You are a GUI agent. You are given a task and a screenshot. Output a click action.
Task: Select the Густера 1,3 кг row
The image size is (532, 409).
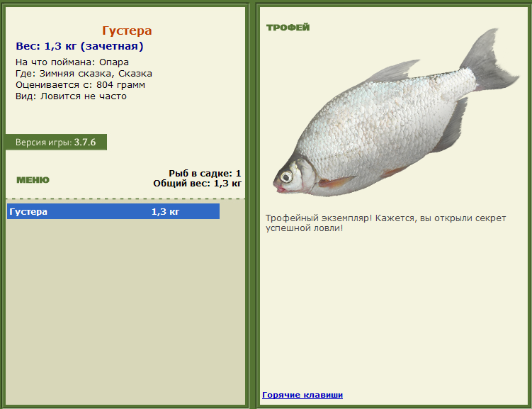coord(113,211)
